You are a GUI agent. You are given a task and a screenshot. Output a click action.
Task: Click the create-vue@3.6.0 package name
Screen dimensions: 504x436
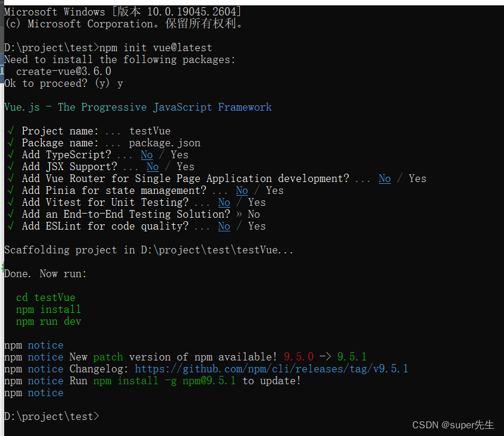pos(64,71)
